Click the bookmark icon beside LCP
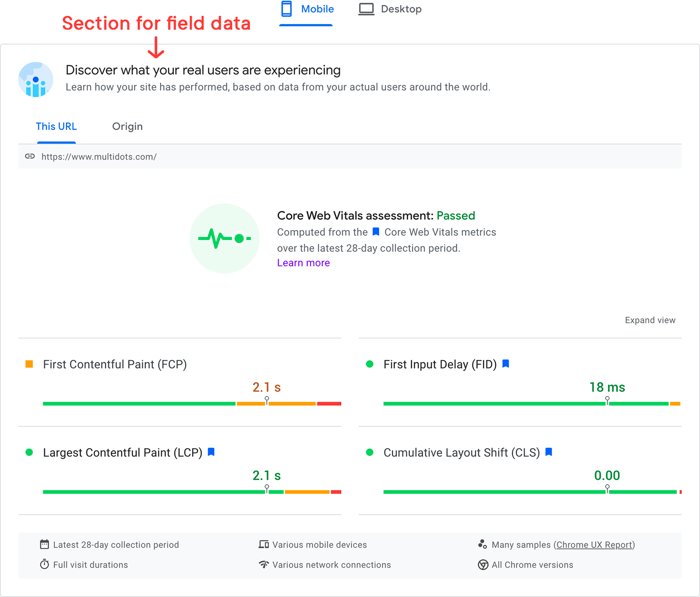The width and height of the screenshot is (700, 597). point(211,452)
